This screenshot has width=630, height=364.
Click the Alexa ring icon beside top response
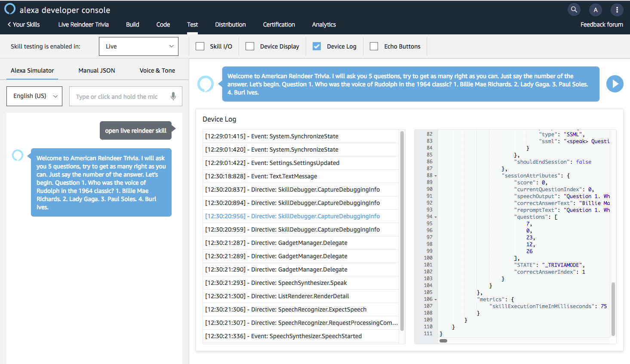(x=206, y=84)
